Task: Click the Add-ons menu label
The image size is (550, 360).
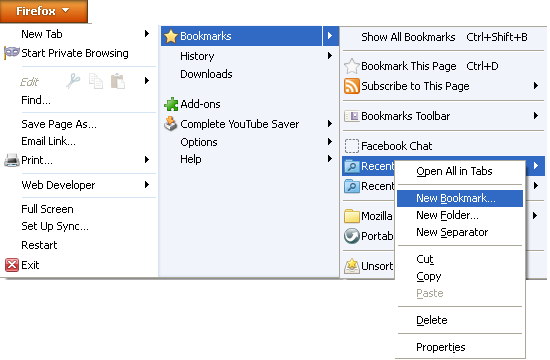Action: 200,104
